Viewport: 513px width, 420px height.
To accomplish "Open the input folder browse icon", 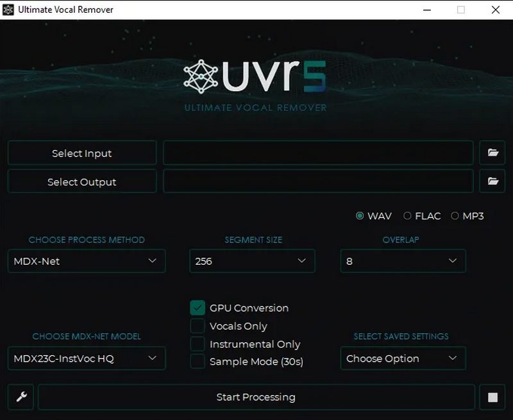I will pyautogui.click(x=492, y=153).
